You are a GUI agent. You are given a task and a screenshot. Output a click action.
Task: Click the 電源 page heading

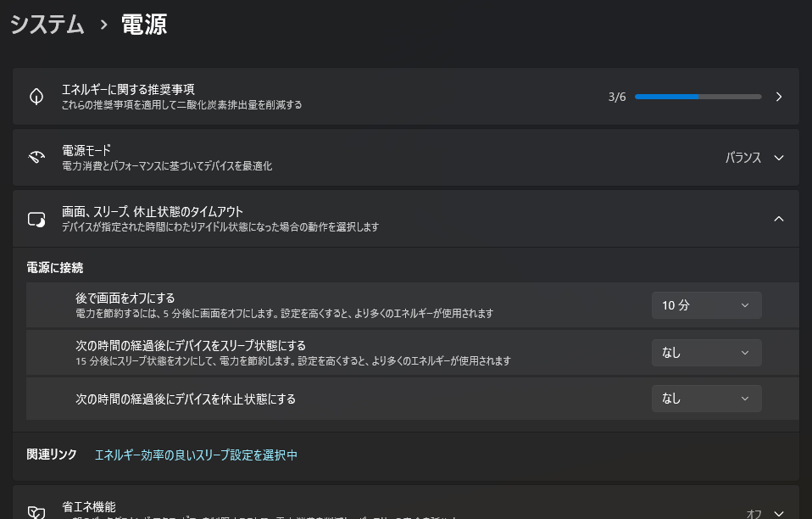[x=144, y=25]
